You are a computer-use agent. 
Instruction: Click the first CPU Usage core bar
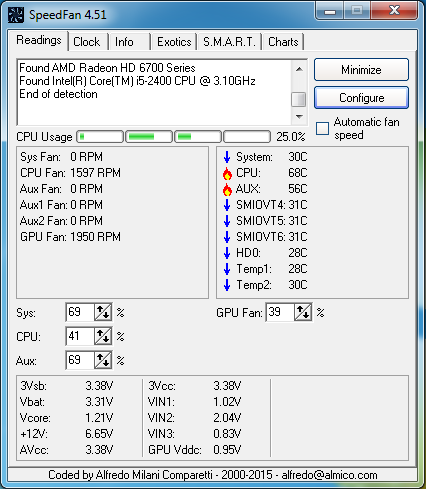click(100, 137)
